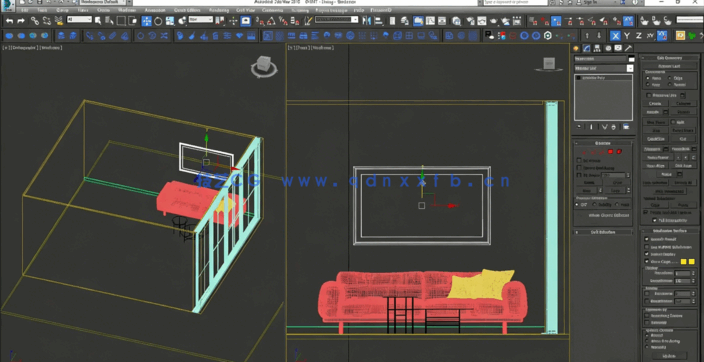The image size is (704, 362).
Task: Click Configure Modifier Sets icon
Action: point(626,127)
